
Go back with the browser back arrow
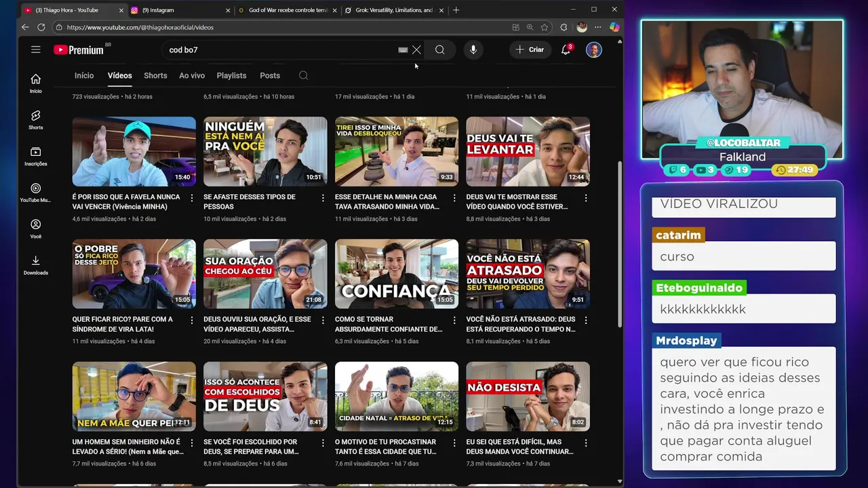[x=25, y=27]
